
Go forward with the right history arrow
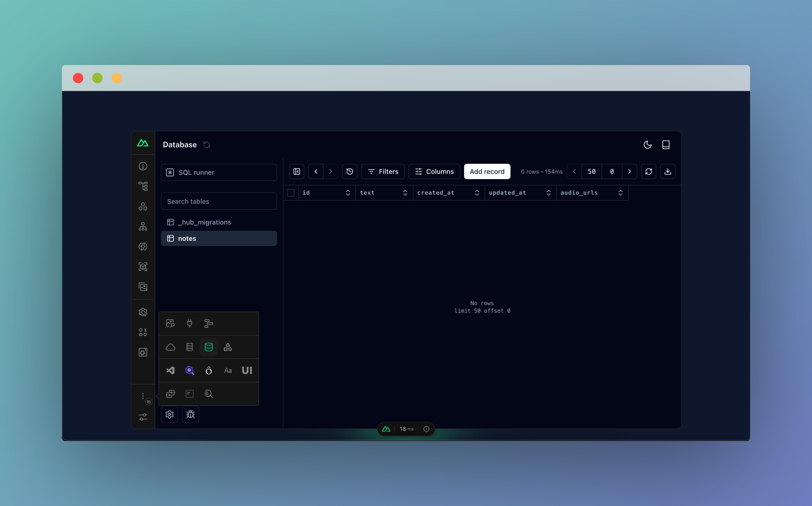point(330,172)
